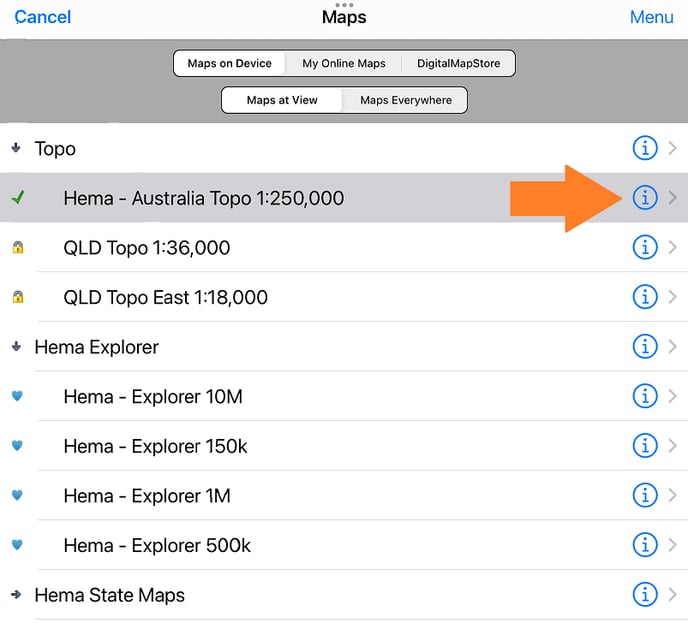Collapse the Hema Explorer group

(16, 347)
